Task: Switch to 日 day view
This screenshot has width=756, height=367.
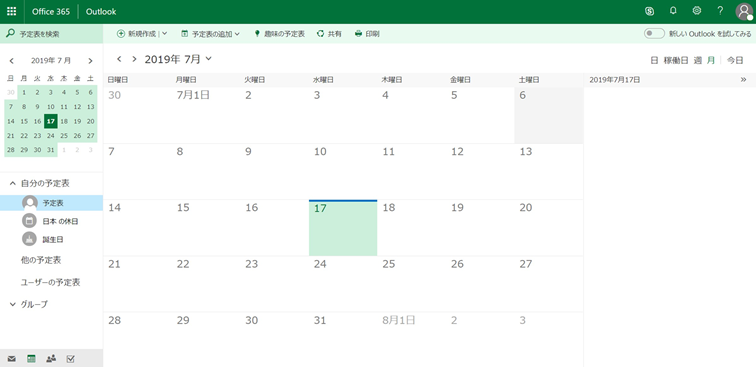Action: (654, 60)
